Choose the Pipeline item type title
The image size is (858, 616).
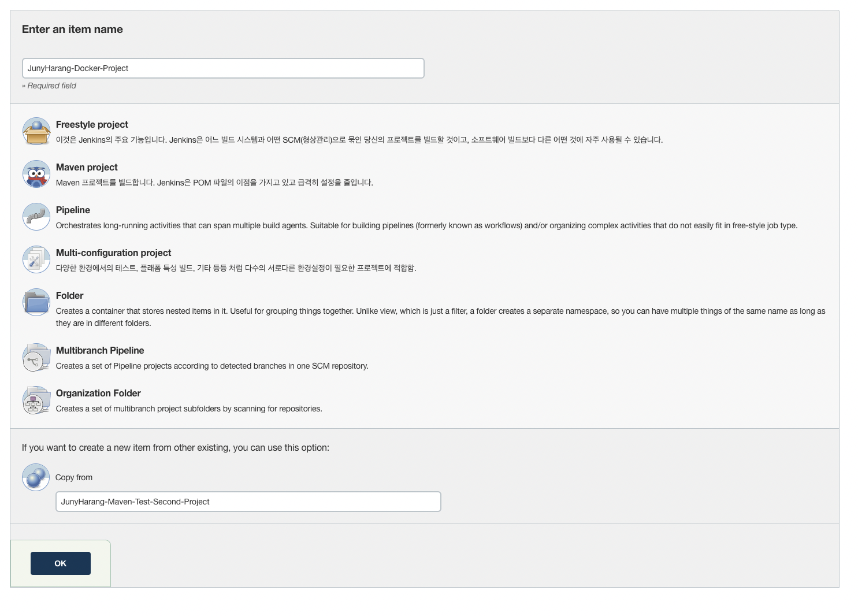point(73,210)
